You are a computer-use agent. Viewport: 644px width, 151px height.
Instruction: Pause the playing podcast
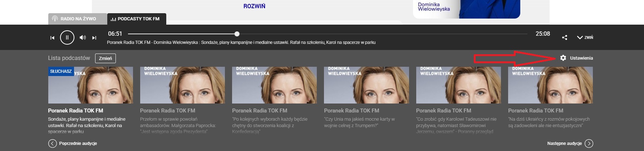67,37
